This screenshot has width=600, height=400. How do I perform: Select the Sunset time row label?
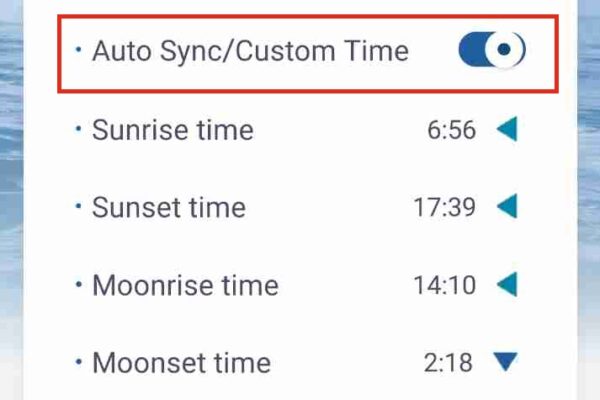pyautogui.click(x=168, y=207)
